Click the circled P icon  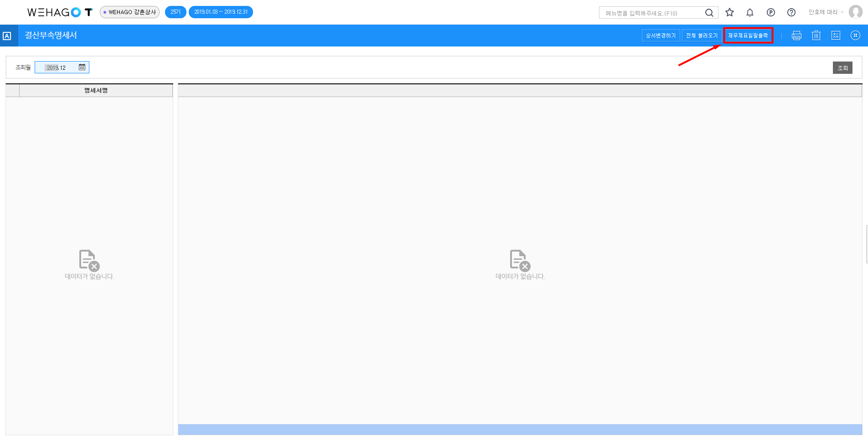tap(771, 12)
